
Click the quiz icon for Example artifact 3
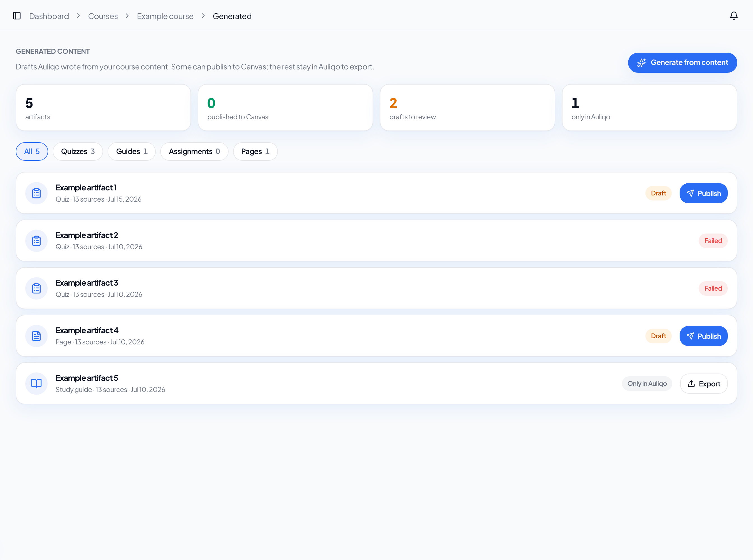pyautogui.click(x=36, y=288)
